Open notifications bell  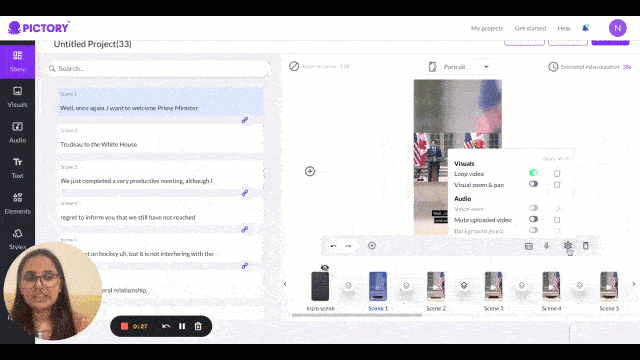click(585, 28)
